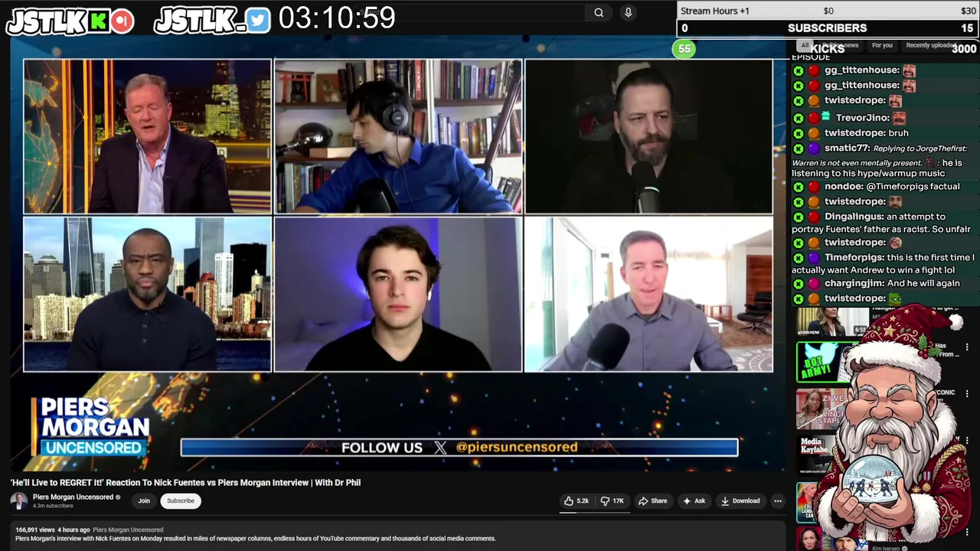Screen dimensions: 980x551
Task: Expand the video description text
Action: (256, 538)
